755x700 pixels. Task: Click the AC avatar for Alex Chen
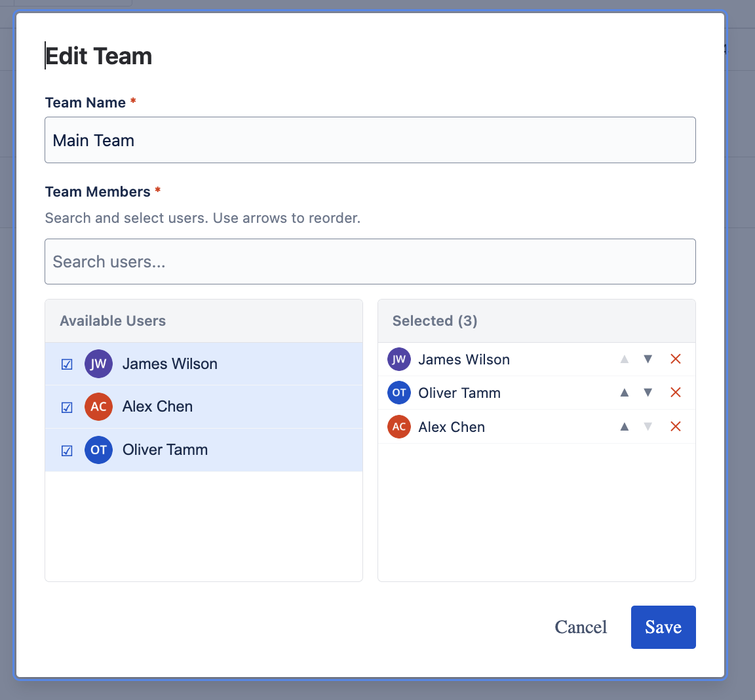[98, 407]
